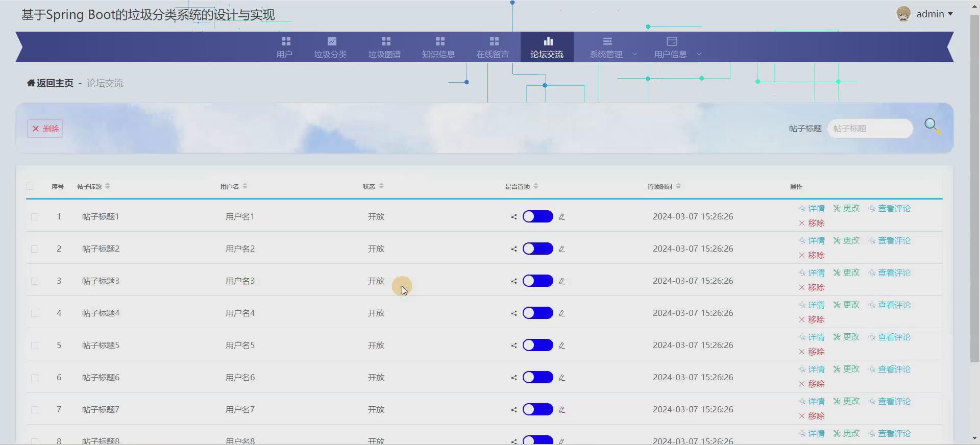Click the magnifier search icon

point(932,126)
